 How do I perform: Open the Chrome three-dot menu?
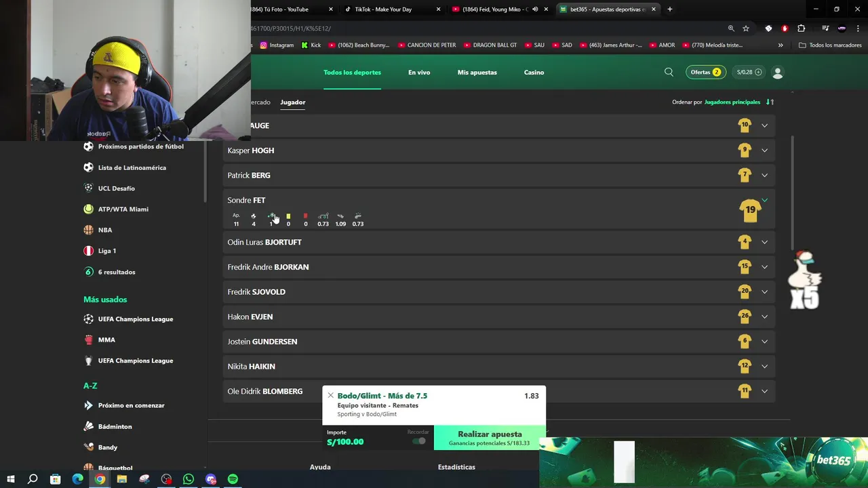[857, 28]
